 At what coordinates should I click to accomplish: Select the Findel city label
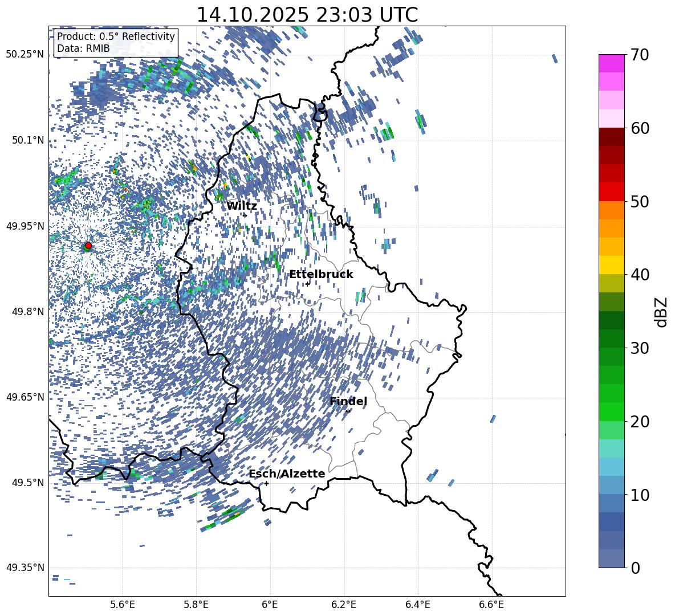(x=348, y=401)
